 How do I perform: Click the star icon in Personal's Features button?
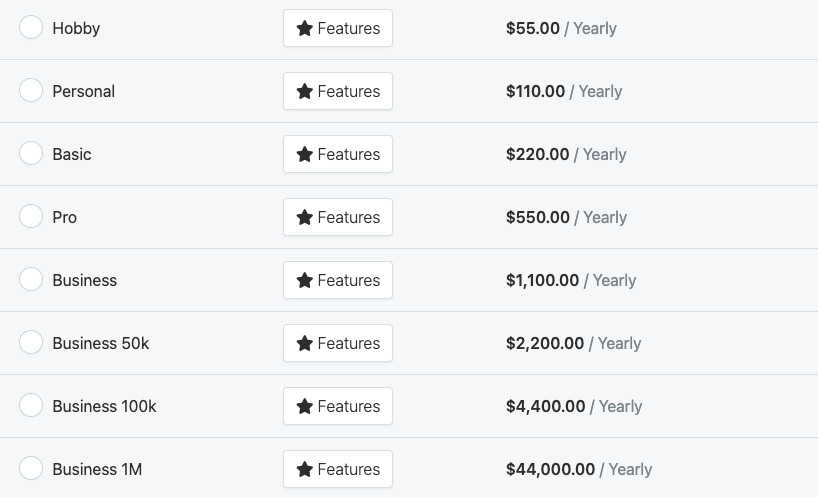coord(305,91)
